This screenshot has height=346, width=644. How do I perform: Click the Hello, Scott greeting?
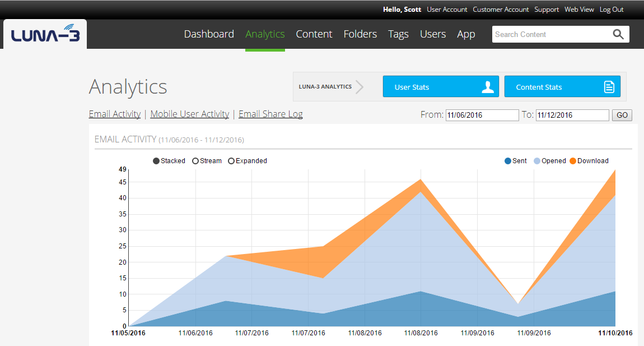coord(402,10)
